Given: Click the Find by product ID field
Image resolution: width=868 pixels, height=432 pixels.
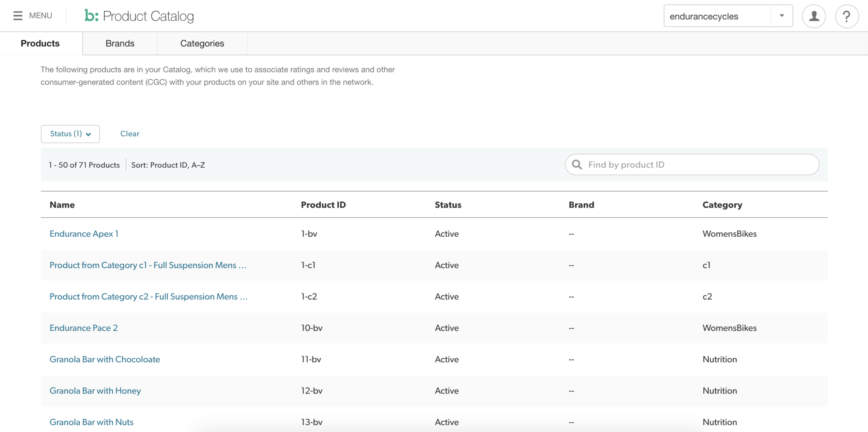Looking at the screenshot, I should click(x=699, y=165).
